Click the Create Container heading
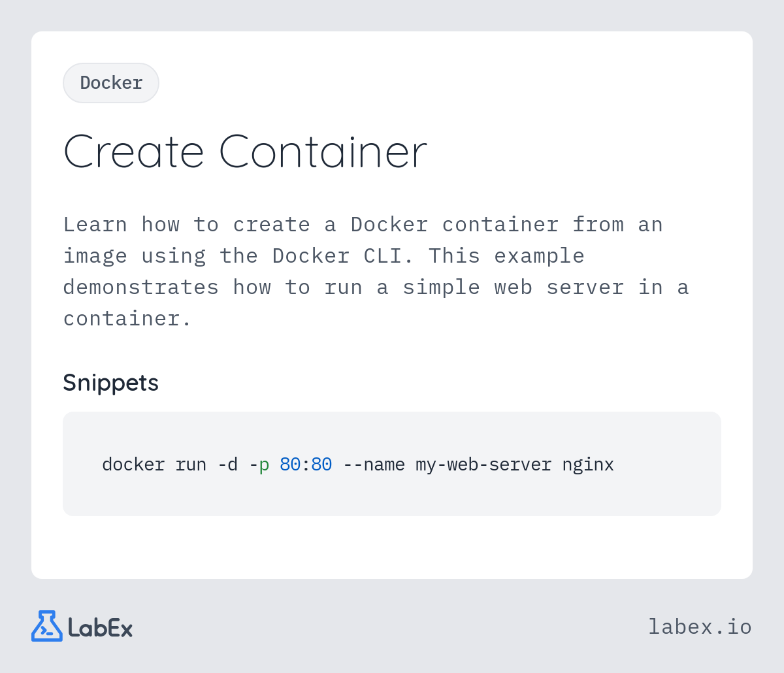The height and width of the screenshot is (673, 784). point(245,152)
